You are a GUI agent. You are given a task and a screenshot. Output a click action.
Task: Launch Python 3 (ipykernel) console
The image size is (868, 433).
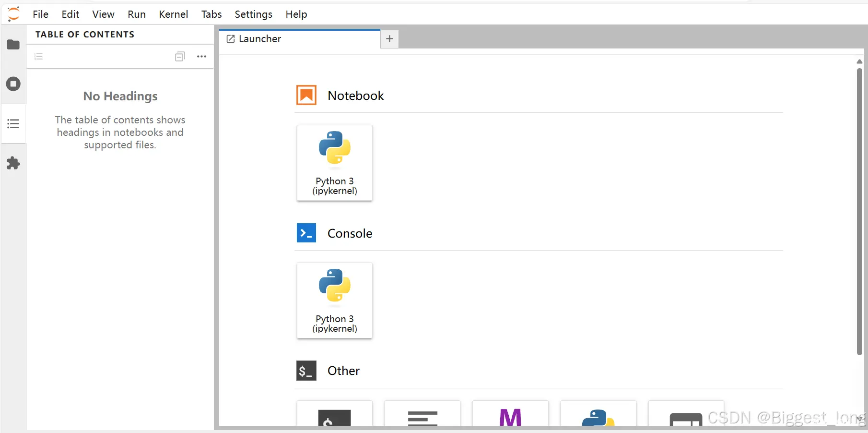[x=335, y=301]
